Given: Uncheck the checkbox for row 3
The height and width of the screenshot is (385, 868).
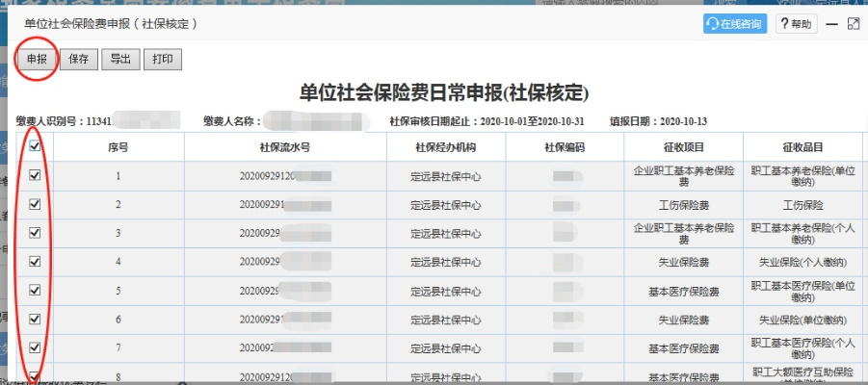Looking at the screenshot, I should 35,233.
